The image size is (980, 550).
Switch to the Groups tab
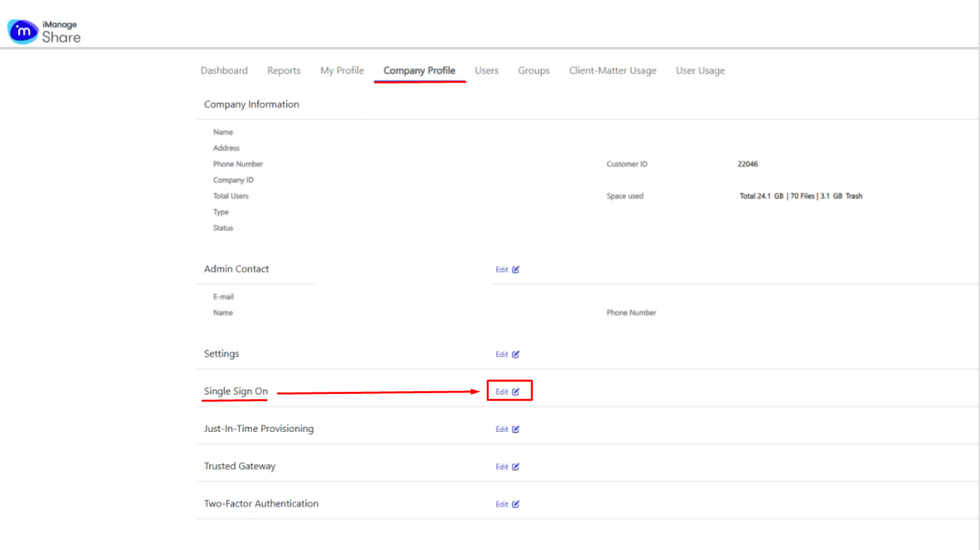coord(533,71)
